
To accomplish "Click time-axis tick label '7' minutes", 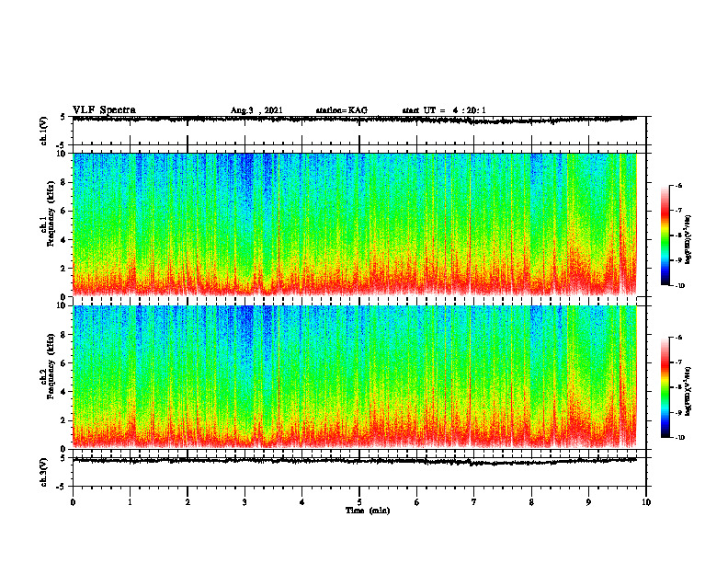I will [x=474, y=502].
